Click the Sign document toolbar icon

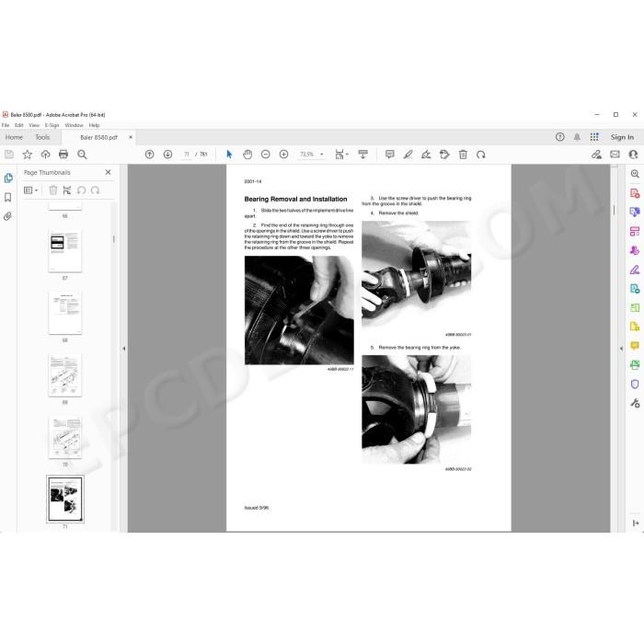point(426,155)
